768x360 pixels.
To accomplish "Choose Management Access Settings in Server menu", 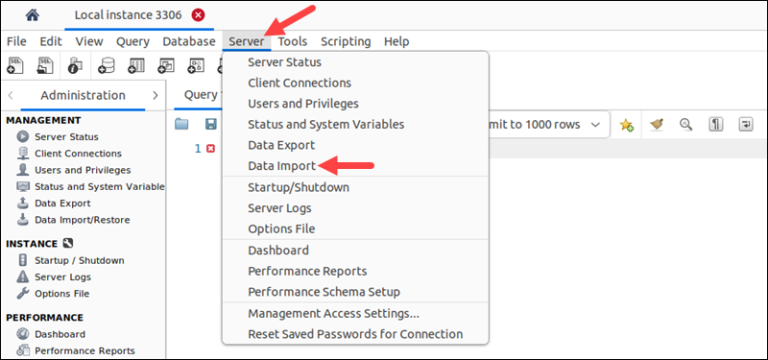I will [x=334, y=313].
